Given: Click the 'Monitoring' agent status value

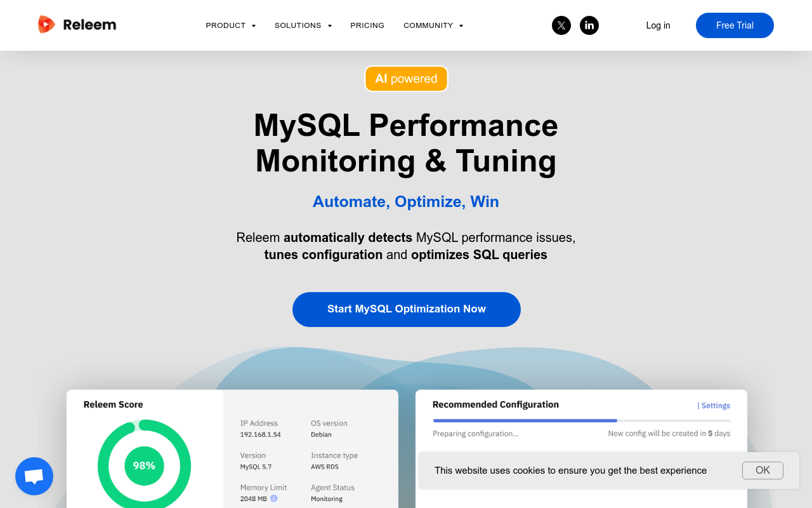Looking at the screenshot, I should click(327, 499).
